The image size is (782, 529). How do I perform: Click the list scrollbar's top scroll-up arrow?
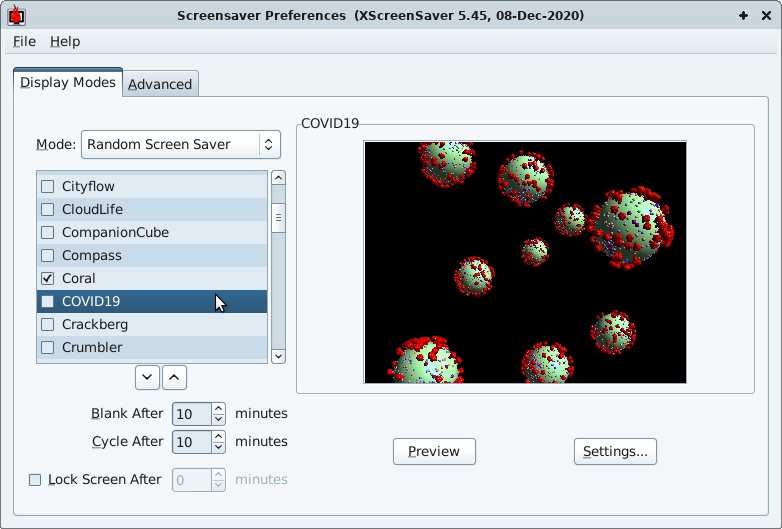click(x=278, y=178)
